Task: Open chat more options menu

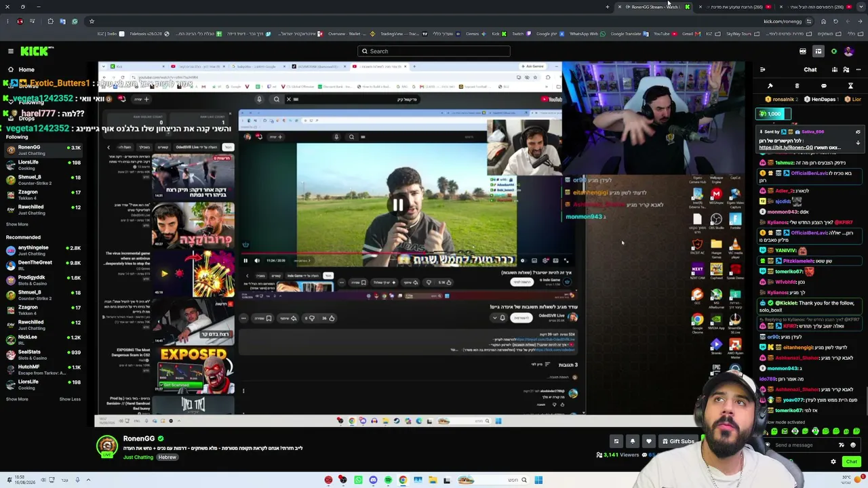Action: (858, 70)
